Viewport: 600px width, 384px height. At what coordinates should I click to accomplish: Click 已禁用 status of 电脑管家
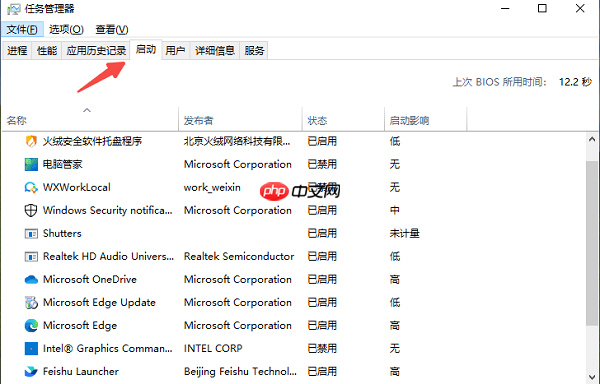click(x=322, y=164)
